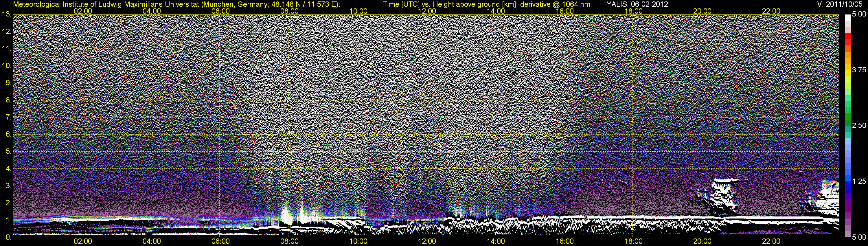Click the 20:00 label on the bottom time axis

tap(702, 241)
